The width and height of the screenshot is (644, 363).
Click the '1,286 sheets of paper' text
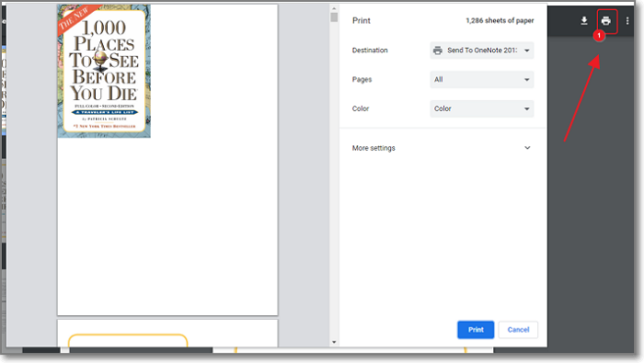pyautogui.click(x=500, y=20)
